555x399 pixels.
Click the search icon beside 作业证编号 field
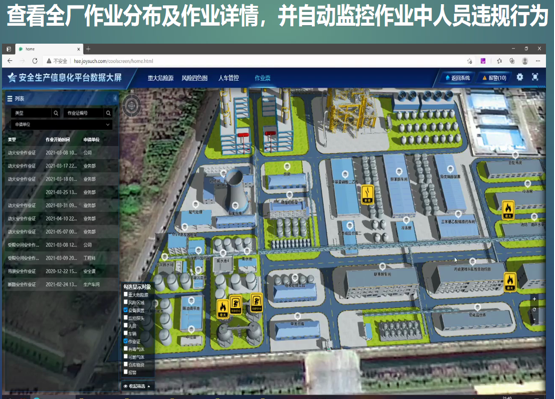tap(108, 113)
